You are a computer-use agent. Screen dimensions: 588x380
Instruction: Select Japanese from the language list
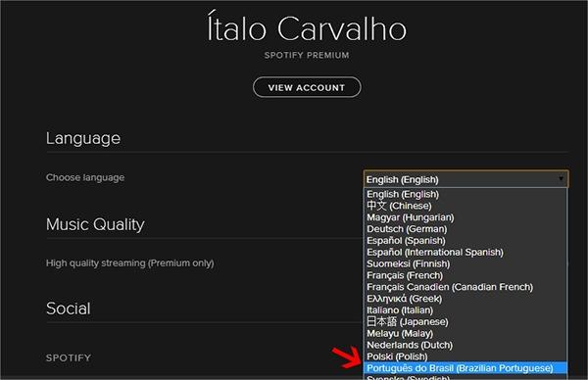click(x=465, y=322)
